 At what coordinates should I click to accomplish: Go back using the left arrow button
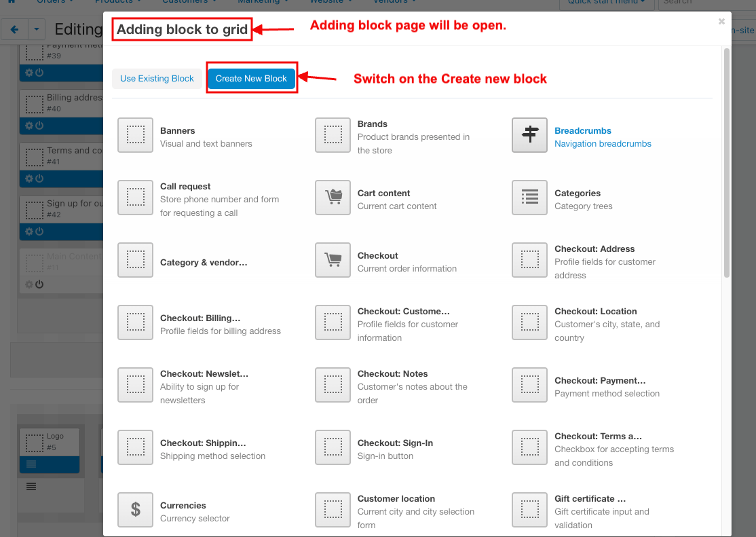click(14, 30)
